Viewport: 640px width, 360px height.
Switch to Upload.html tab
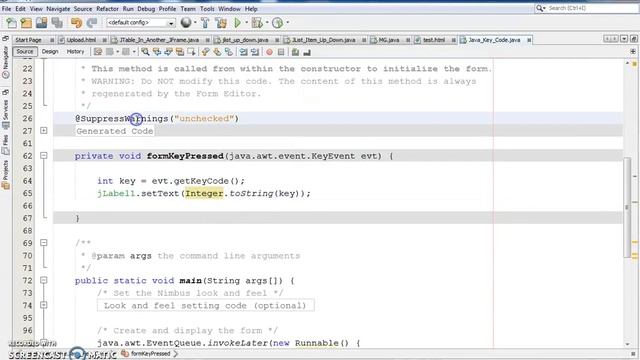click(81, 40)
